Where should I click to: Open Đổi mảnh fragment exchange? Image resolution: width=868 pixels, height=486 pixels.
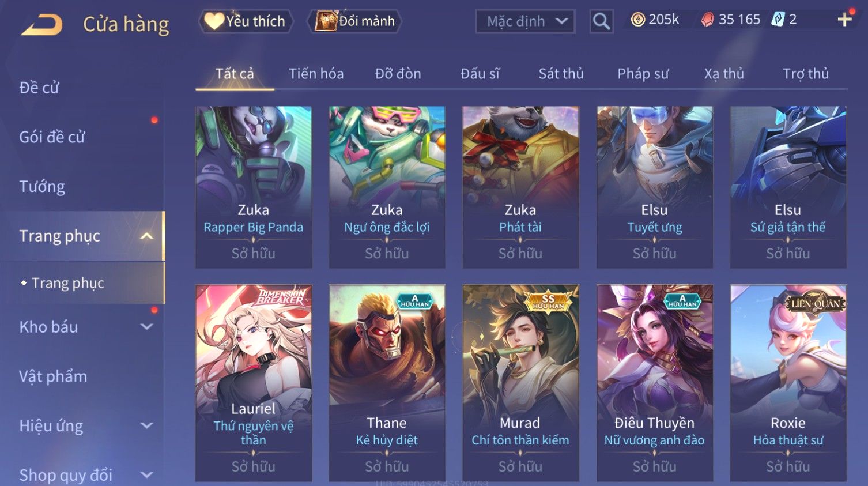(355, 21)
